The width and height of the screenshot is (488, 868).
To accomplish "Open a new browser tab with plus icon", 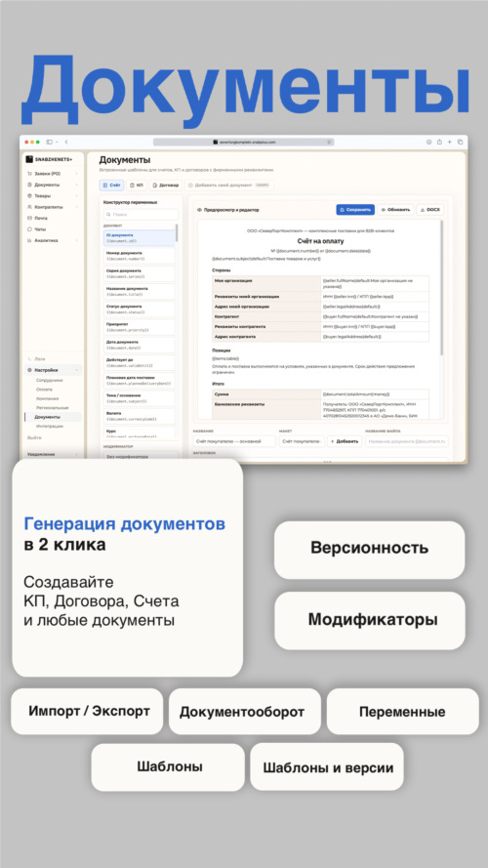I will [x=450, y=143].
